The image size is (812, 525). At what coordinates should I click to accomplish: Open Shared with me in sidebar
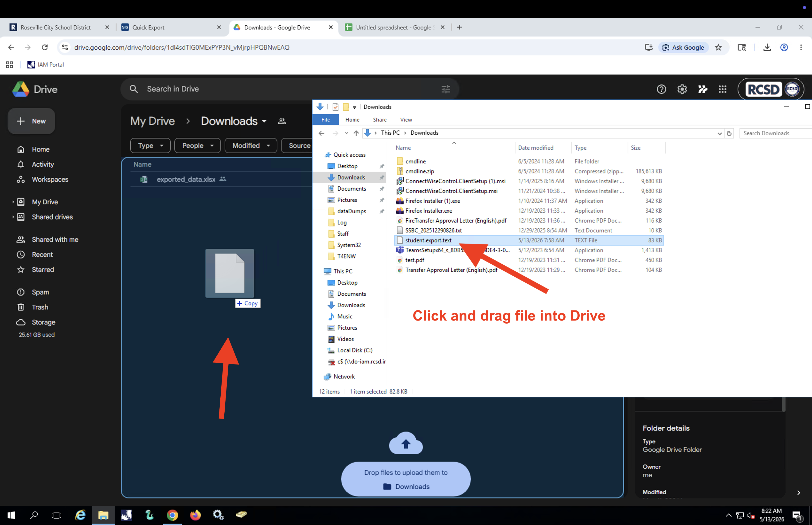(55, 239)
